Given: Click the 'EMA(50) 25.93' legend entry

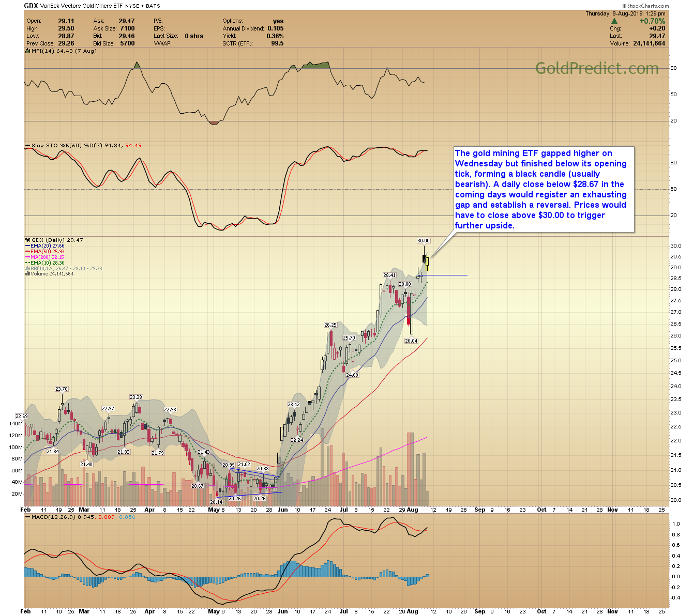Looking at the screenshot, I should [45, 252].
